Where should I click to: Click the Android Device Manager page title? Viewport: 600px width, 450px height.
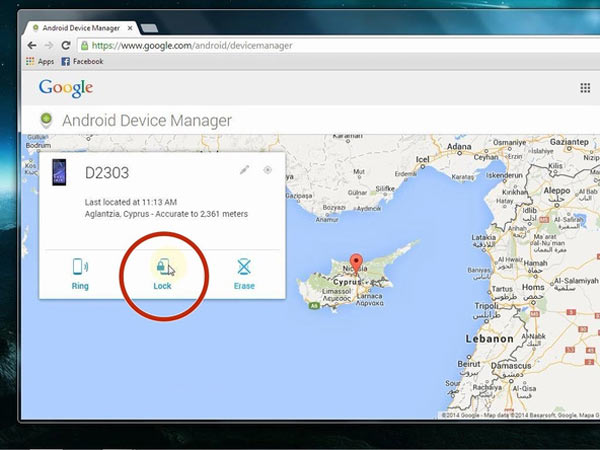point(147,121)
